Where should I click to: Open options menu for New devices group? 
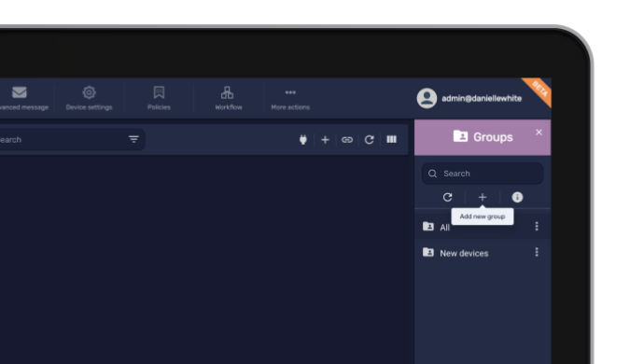click(537, 252)
